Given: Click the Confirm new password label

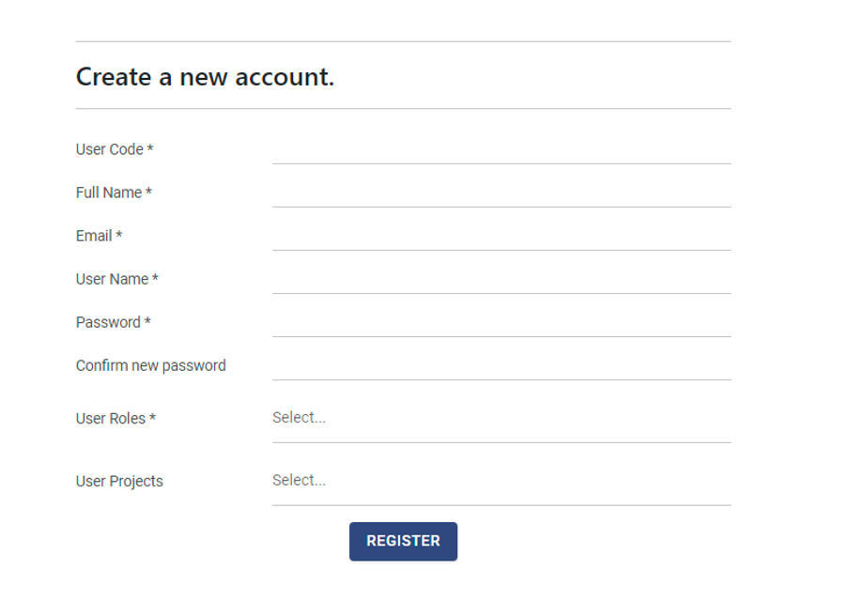Looking at the screenshot, I should coord(151,366).
